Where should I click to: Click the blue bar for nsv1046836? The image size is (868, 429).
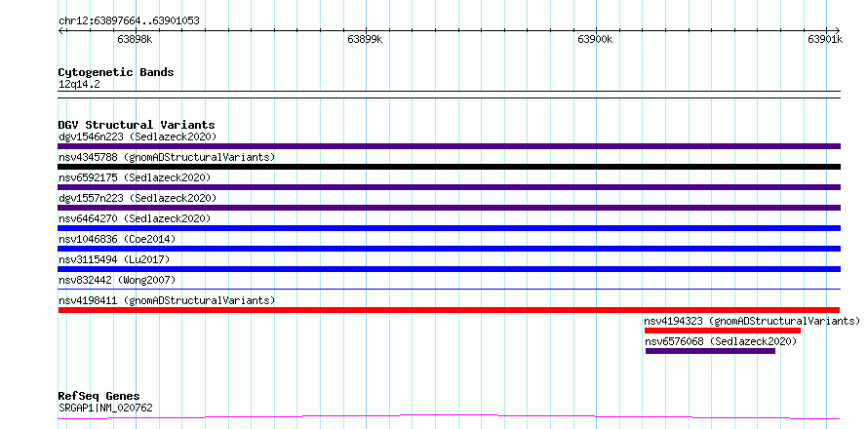(x=449, y=249)
